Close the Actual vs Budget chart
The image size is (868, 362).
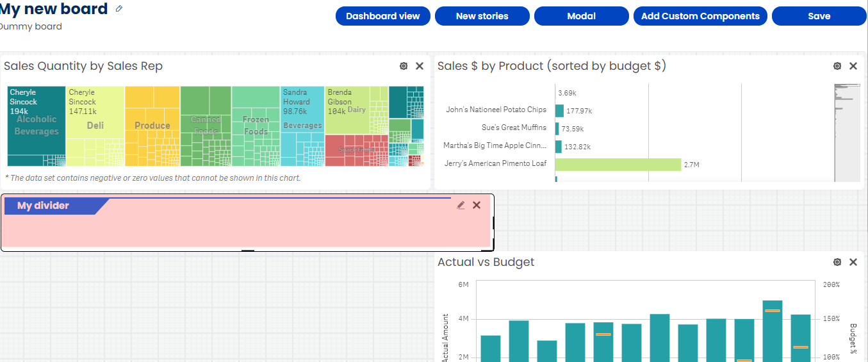[x=853, y=262]
